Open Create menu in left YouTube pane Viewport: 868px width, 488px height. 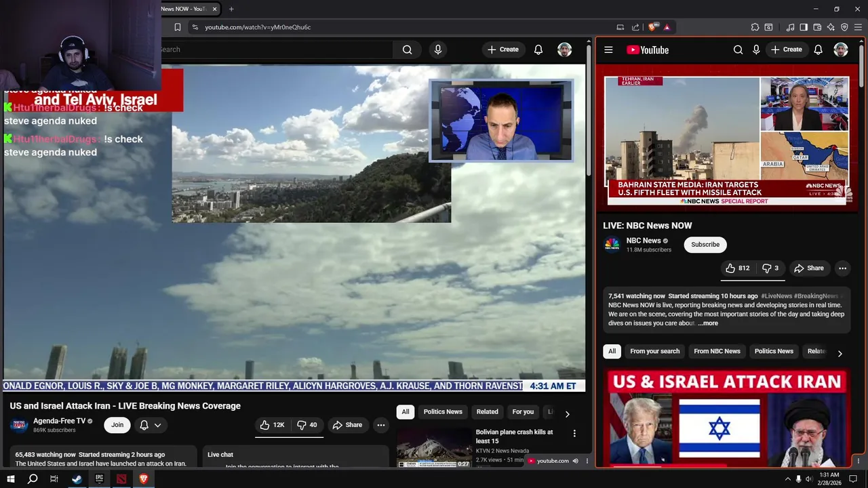pos(502,49)
